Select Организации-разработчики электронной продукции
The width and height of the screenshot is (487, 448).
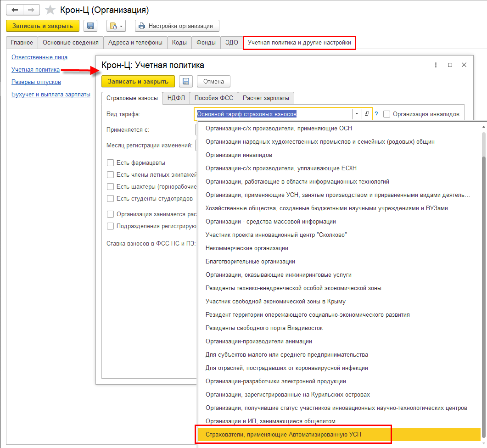(x=340, y=381)
